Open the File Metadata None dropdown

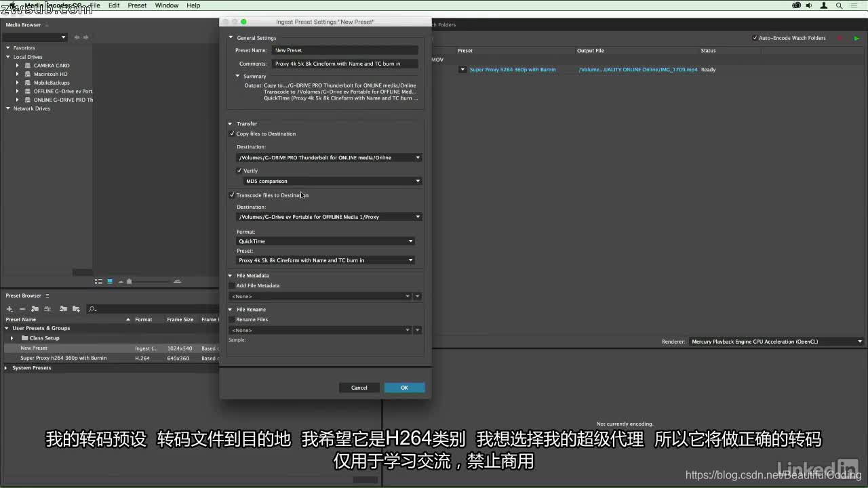coord(321,296)
